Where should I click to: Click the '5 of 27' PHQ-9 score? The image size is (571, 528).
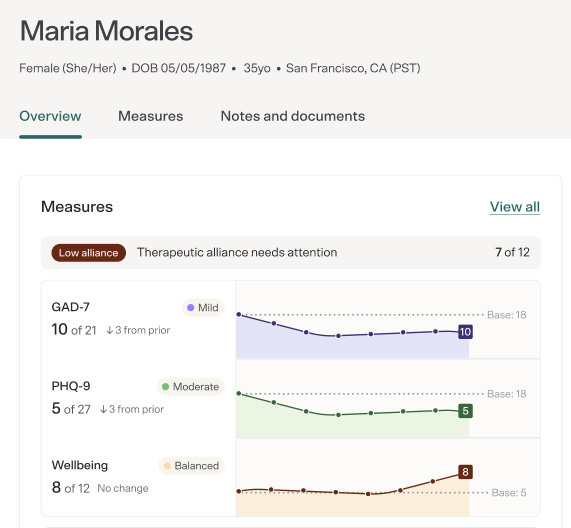(x=71, y=409)
